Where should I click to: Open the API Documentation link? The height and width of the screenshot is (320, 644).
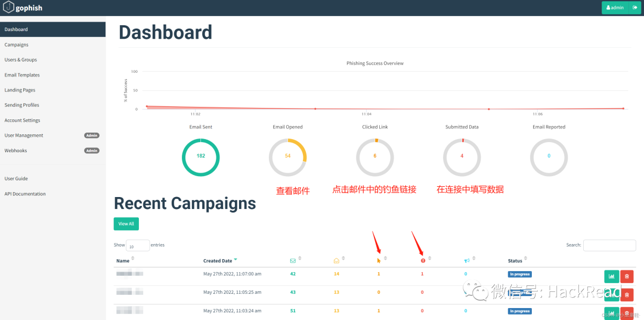click(25, 194)
